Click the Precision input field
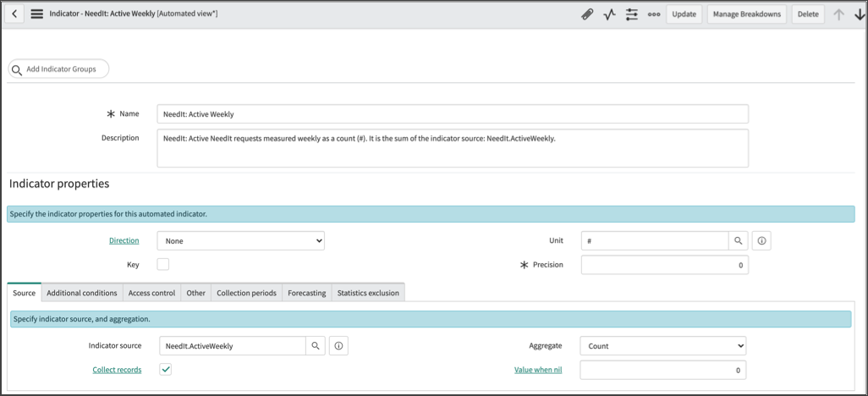 (665, 265)
